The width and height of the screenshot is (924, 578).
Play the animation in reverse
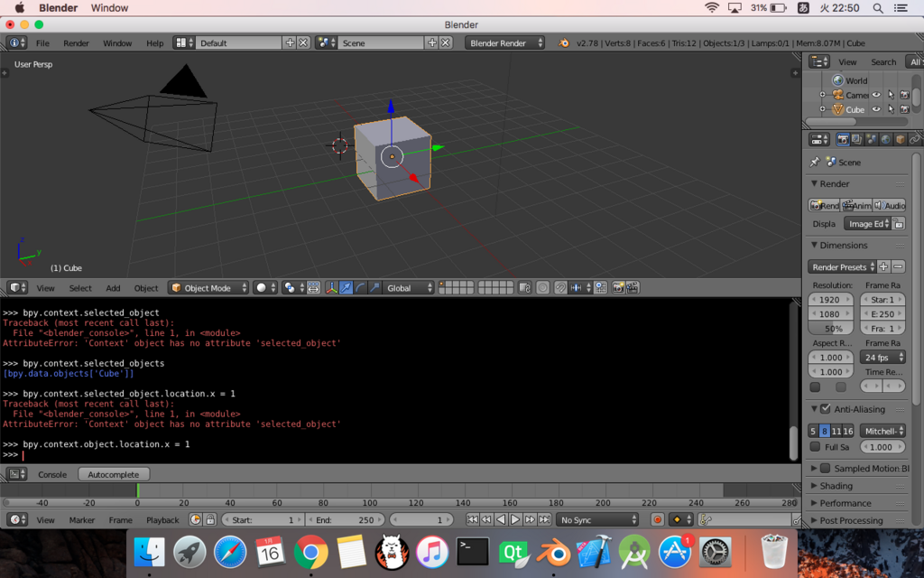pyautogui.click(x=501, y=519)
